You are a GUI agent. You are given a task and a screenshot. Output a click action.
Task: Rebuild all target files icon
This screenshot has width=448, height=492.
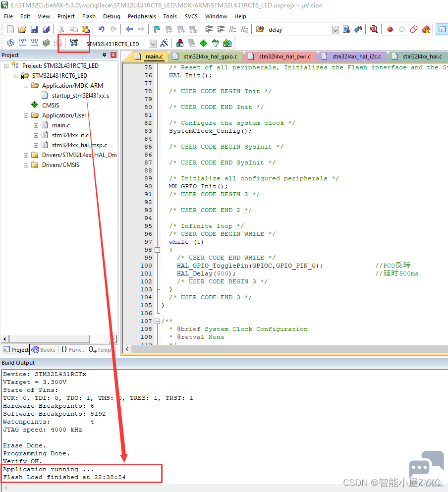34,43
